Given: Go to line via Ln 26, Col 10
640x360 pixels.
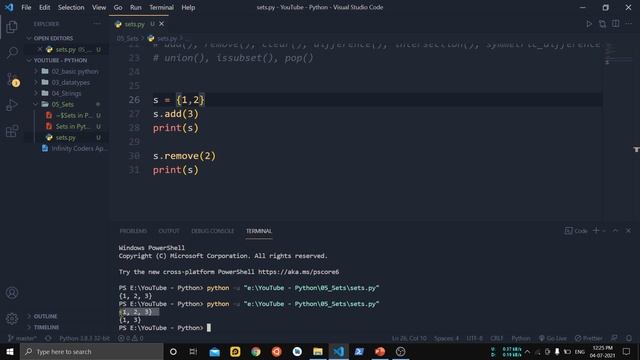Looking at the screenshot, I should 409,338.
